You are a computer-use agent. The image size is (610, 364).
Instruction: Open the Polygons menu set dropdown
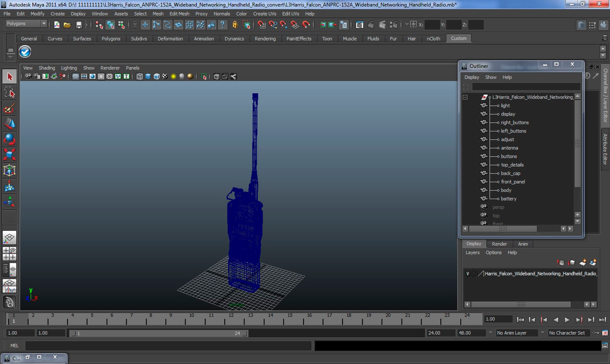(x=26, y=24)
